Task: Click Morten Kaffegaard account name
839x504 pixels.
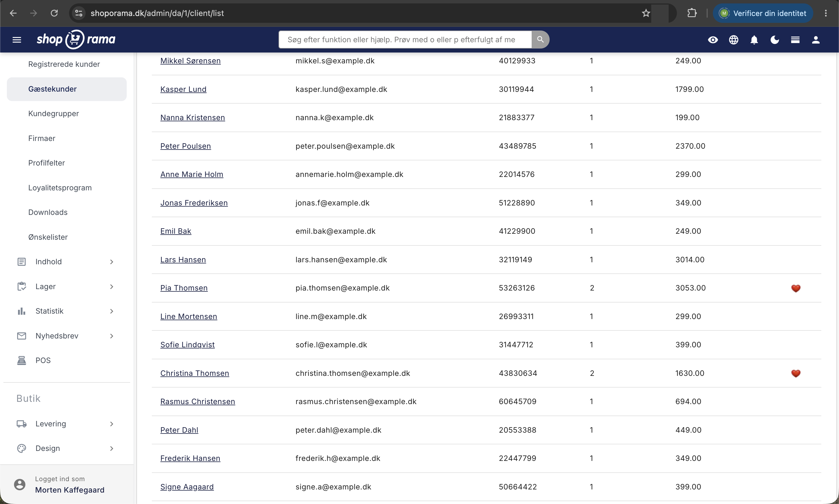Action: [70, 490]
